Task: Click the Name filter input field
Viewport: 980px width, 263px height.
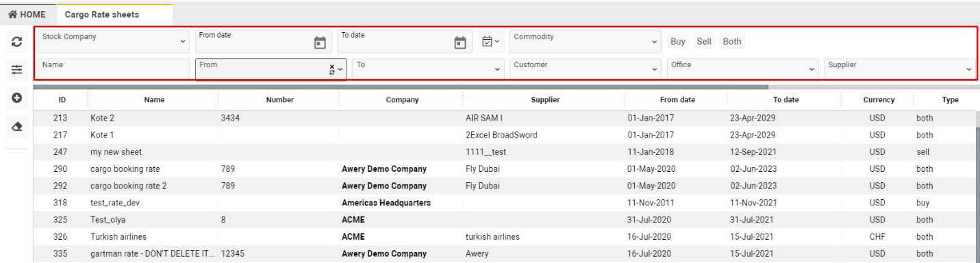Action: click(114, 69)
